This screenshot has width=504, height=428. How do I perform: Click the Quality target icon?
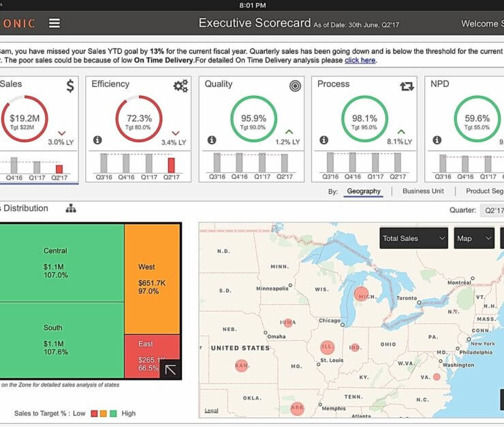tap(295, 86)
